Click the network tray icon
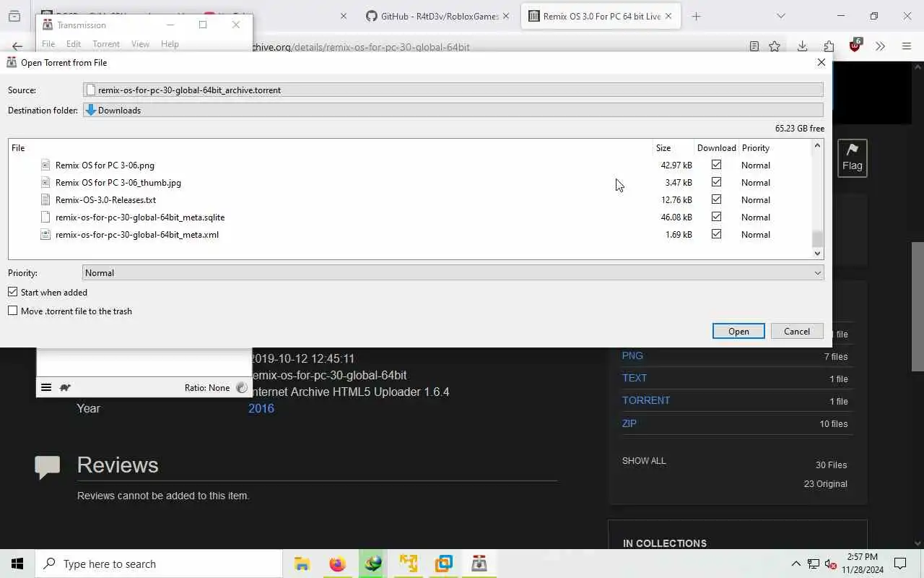The height and width of the screenshot is (578, 924). click(814, 564)
